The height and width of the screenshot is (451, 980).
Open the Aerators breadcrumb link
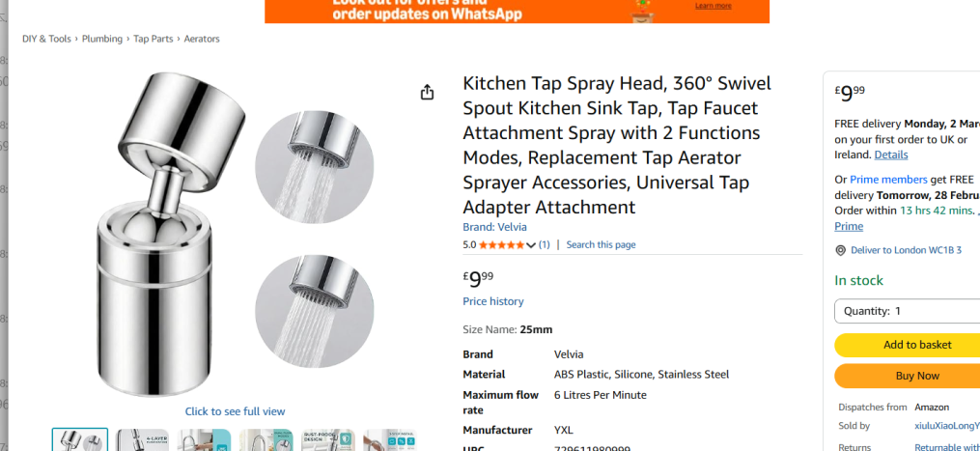click(202, 39)
